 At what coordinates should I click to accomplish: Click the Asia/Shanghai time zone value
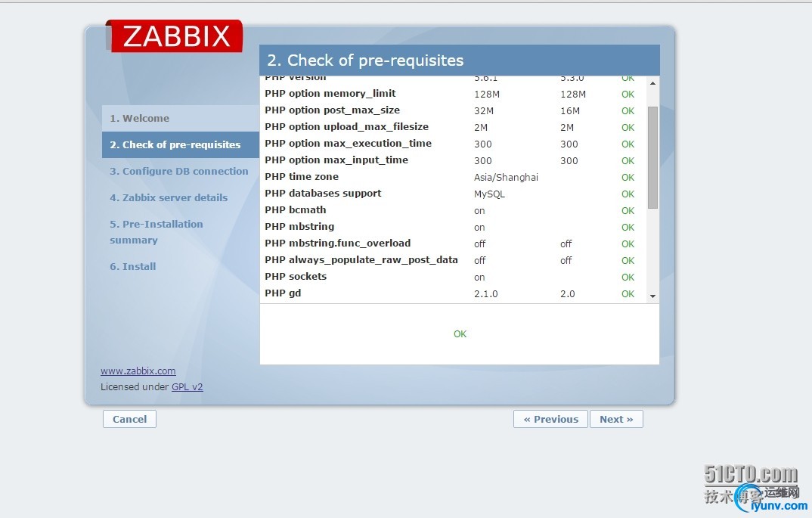coord(506,177)
